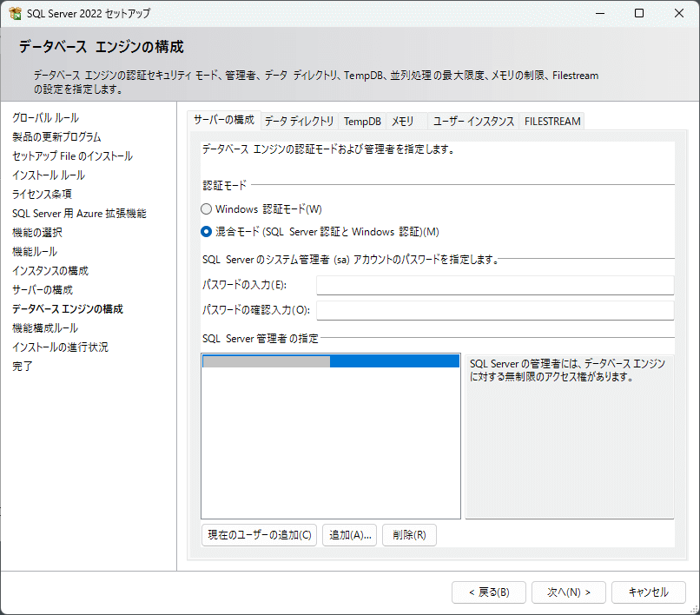Switch to the サーバーの構成 tab

click(x=224, y=120)
